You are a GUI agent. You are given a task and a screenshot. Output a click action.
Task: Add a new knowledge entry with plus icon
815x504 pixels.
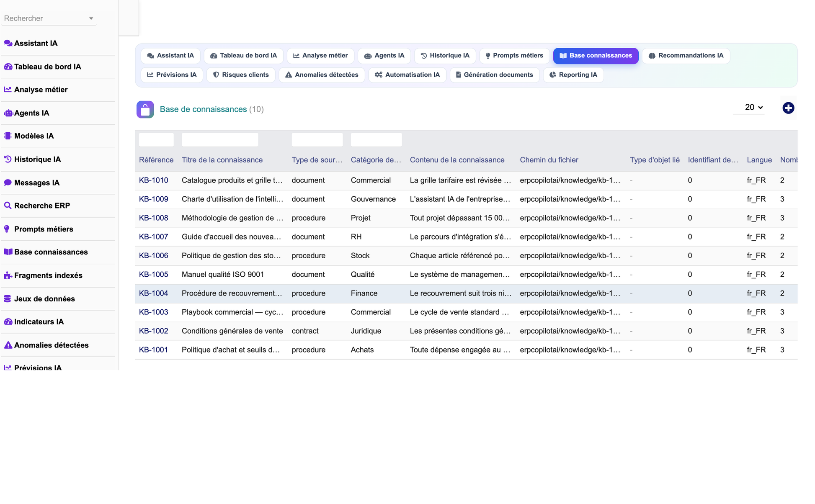pyautogui.click(x=788, y=108)
